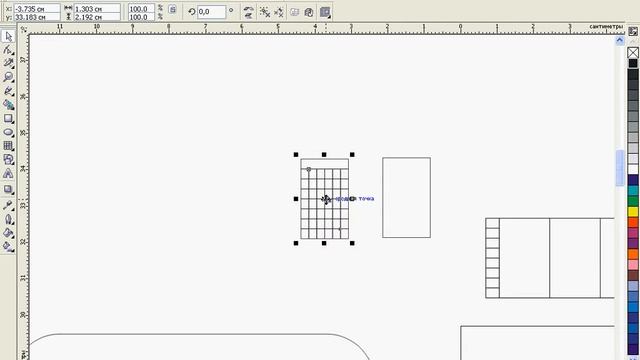Pick the pink color swatch

(633, 265)
